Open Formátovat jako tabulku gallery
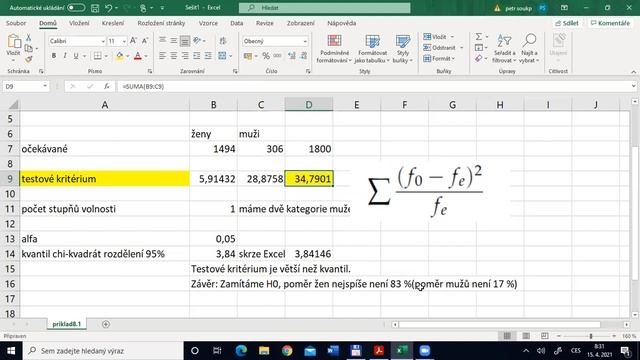Viewport: 640px width, 360px height. [372, 49]
